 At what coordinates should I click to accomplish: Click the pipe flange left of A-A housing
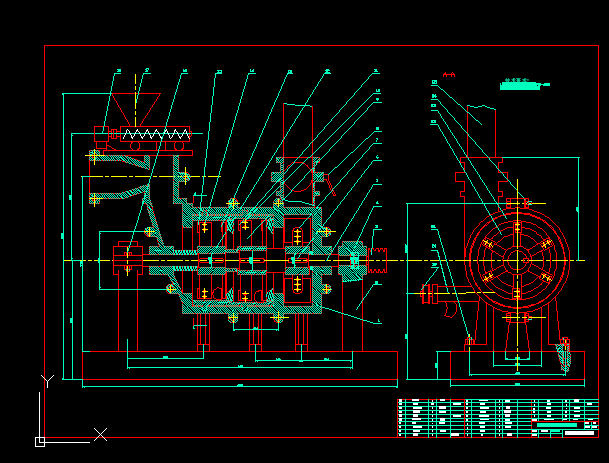coord(429,294)
